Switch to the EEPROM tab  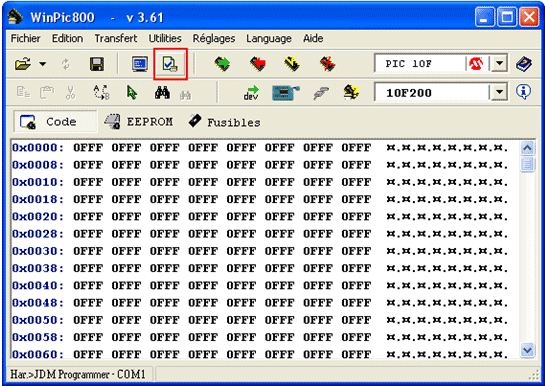[138, 122]
